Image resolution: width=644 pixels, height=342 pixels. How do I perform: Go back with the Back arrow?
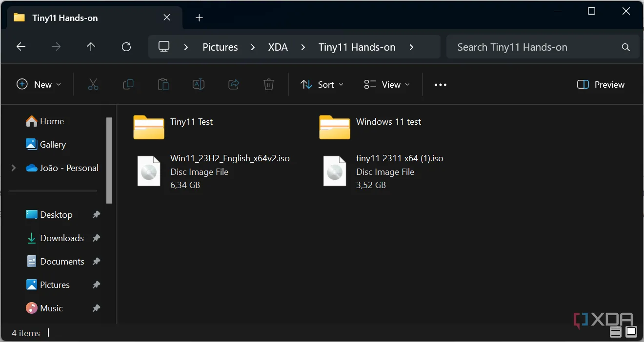[21, 47]
